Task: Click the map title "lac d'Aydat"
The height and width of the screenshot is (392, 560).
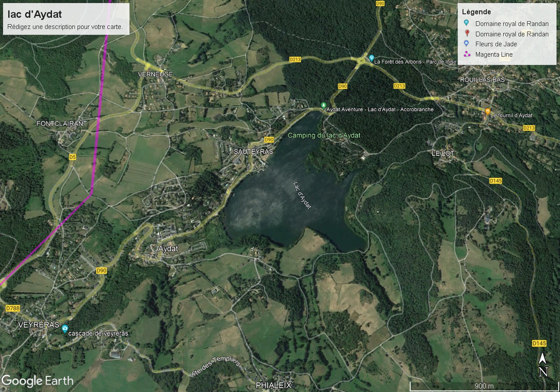Action: [x=35, y=14]
